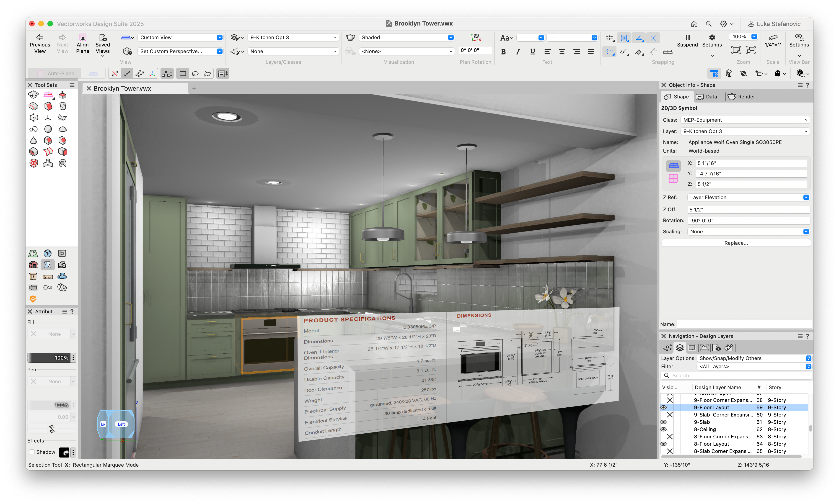This screenshot has width=839, height=504.
Task: Click the Home icon in title bar
Action: pyautogui.click(x=694, y=24)
